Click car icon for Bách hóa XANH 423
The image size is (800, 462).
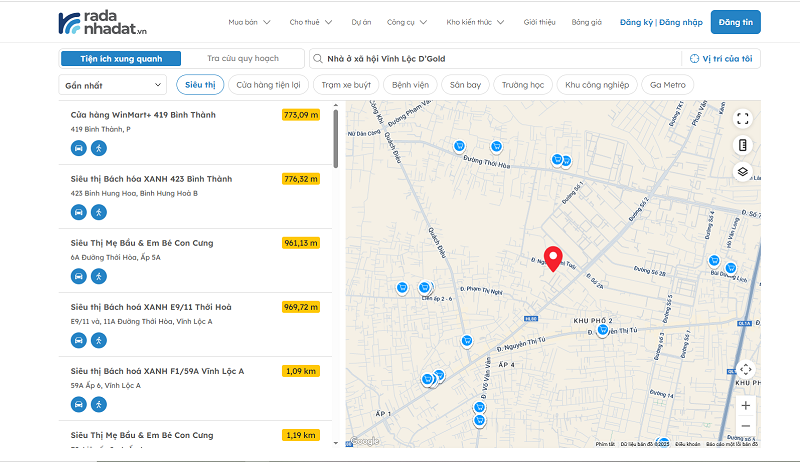[79, 212]
